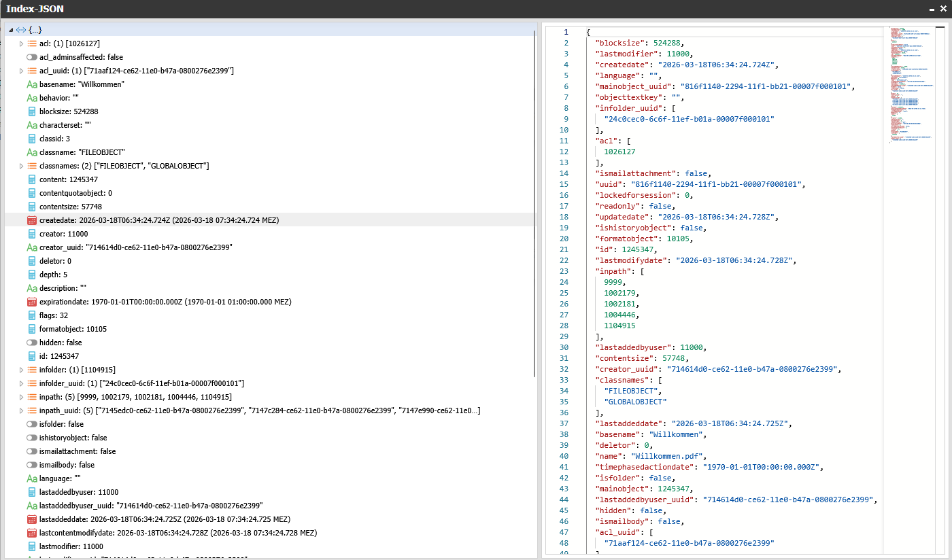Click the number icon next to contentsize
This screenshot has width=952, height=560.
31,207
